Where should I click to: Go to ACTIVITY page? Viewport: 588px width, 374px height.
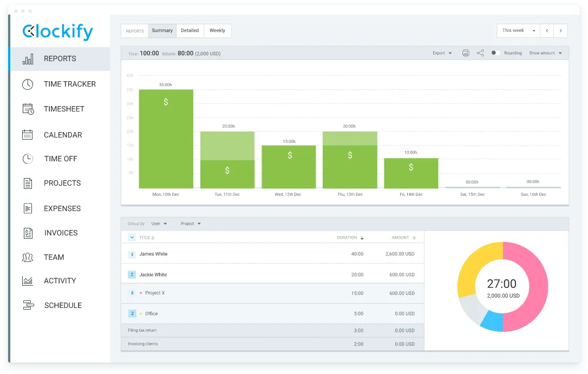click(x=60, y=281)
